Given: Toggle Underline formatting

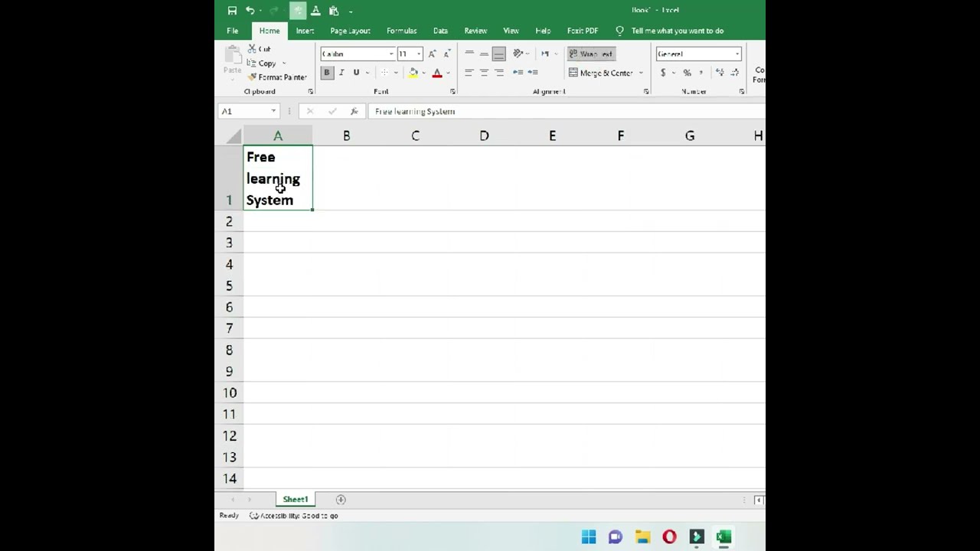Looking at the screenshot, I should pyautogui.click(x=356, y=73).
